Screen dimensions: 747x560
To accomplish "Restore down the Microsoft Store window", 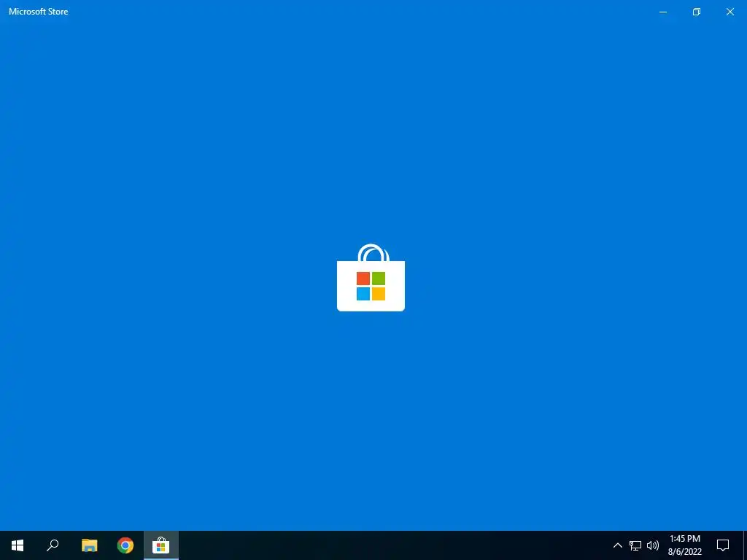I will pyautogui.click(x=697, y=12).
